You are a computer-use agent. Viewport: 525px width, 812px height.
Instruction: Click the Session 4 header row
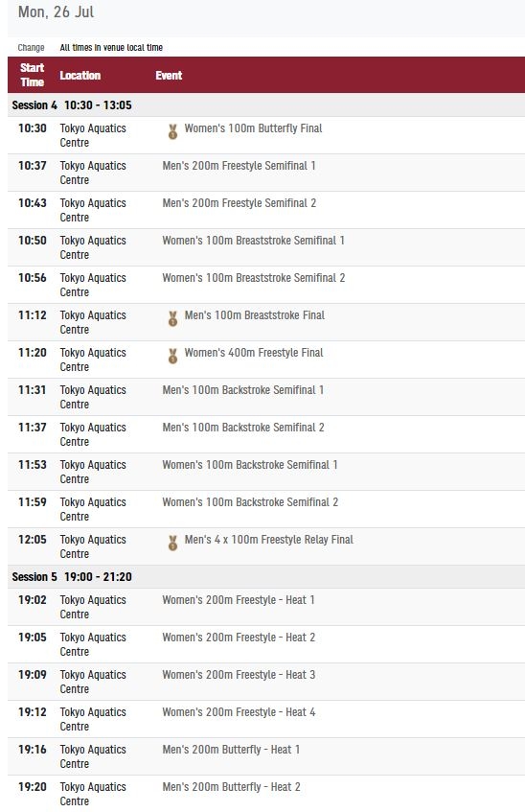click(266, 105)
